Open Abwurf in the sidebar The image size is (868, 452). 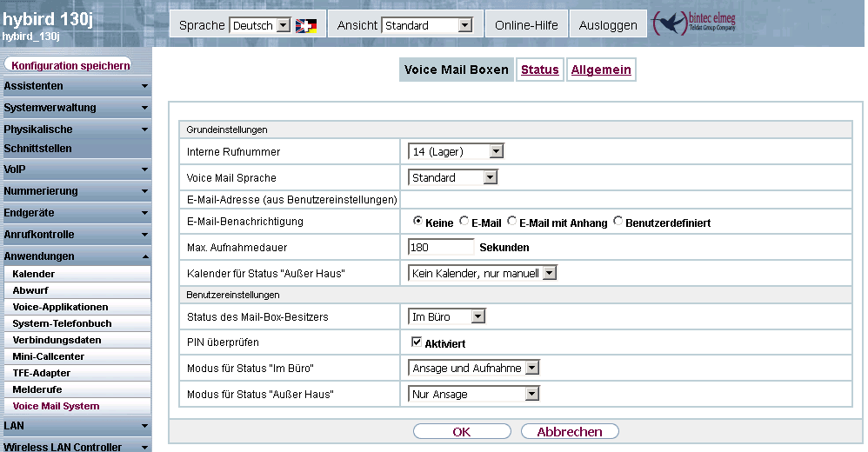point(77,290)
